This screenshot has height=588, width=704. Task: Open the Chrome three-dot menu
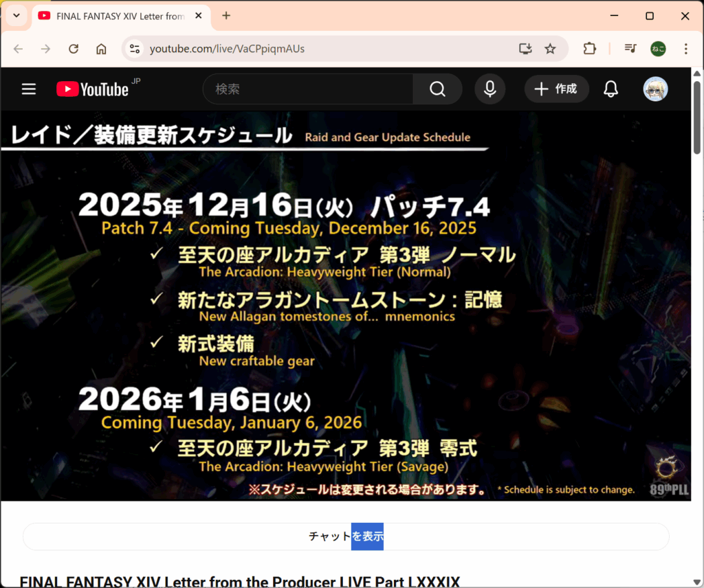click(685, 49)
